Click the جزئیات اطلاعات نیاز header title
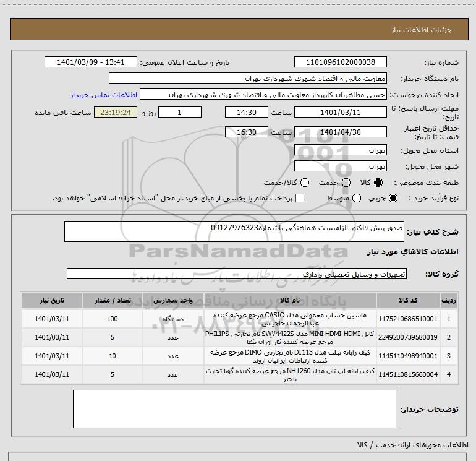This screenshot has height=461, width=476. 421,30
